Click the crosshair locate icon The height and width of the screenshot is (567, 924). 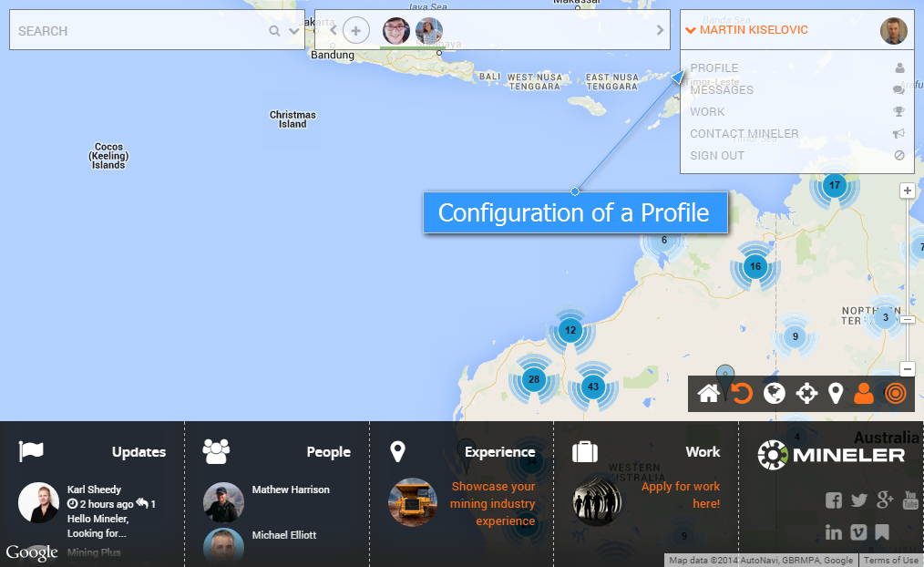[x=806, y=393]
